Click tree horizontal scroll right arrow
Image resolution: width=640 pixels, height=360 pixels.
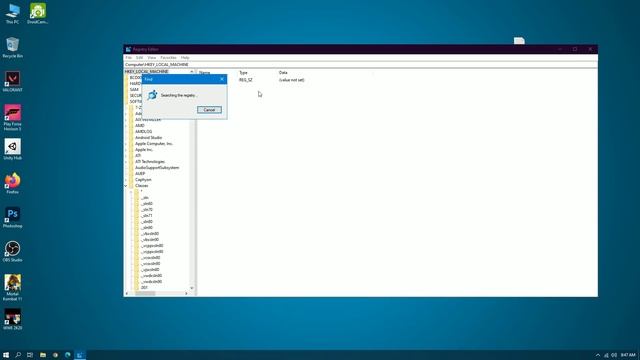186,293
